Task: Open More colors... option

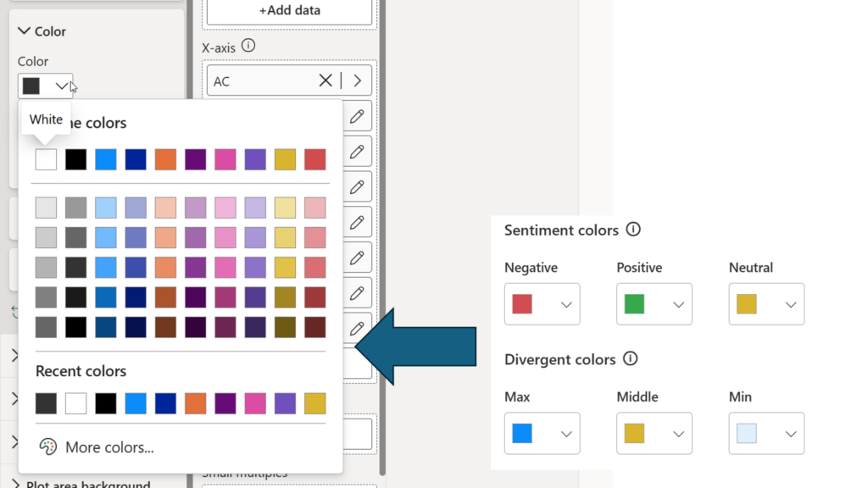Action: tap(108, 447)
